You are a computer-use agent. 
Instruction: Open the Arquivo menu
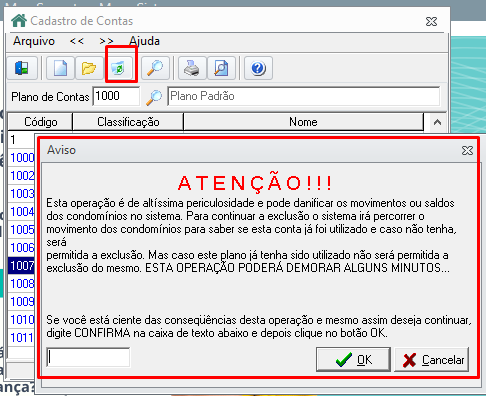[34, 41]
